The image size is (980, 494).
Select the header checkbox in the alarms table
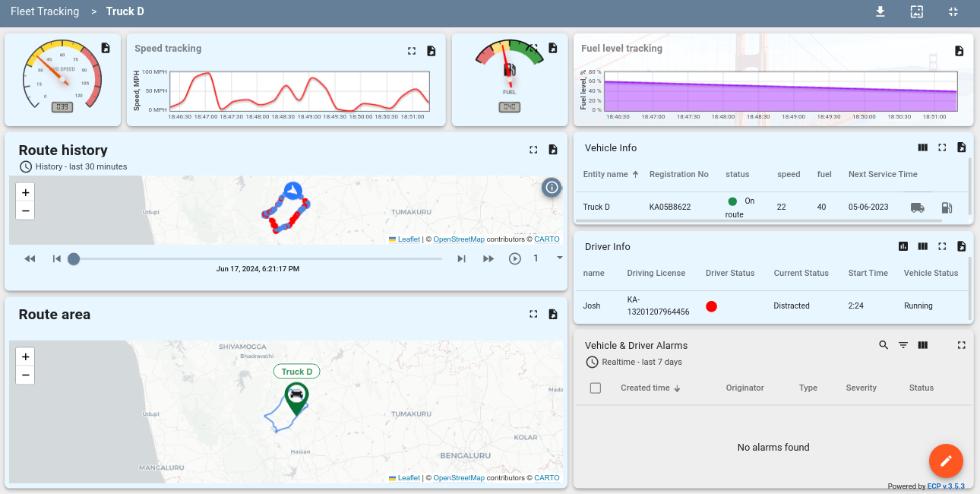[596, 388]
